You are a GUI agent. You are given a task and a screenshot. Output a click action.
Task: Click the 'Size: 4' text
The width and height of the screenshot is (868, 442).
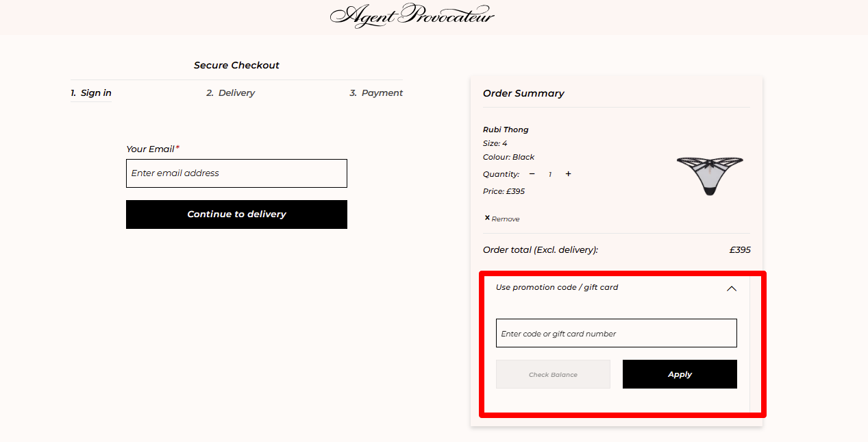[x=495, y=143]
